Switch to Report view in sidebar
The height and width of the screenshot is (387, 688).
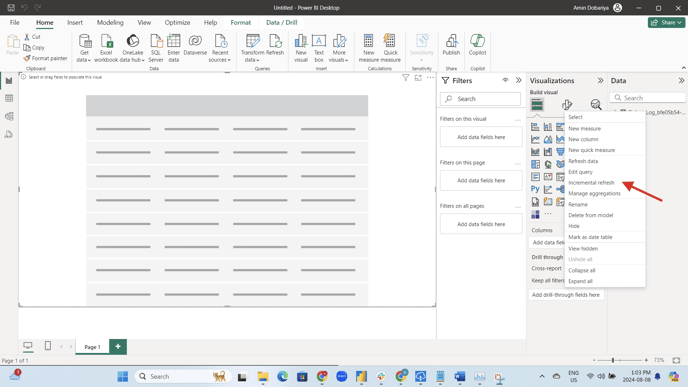(x=9, y=81)
